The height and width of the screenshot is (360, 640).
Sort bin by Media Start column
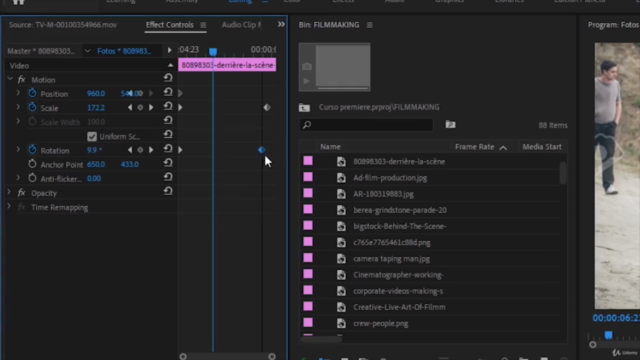click(x=542, y=147)
